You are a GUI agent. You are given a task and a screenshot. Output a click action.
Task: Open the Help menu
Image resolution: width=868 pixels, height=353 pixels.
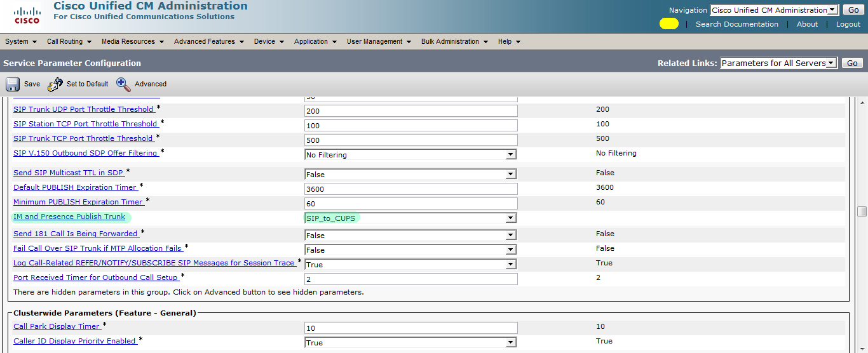click(509, 41)
